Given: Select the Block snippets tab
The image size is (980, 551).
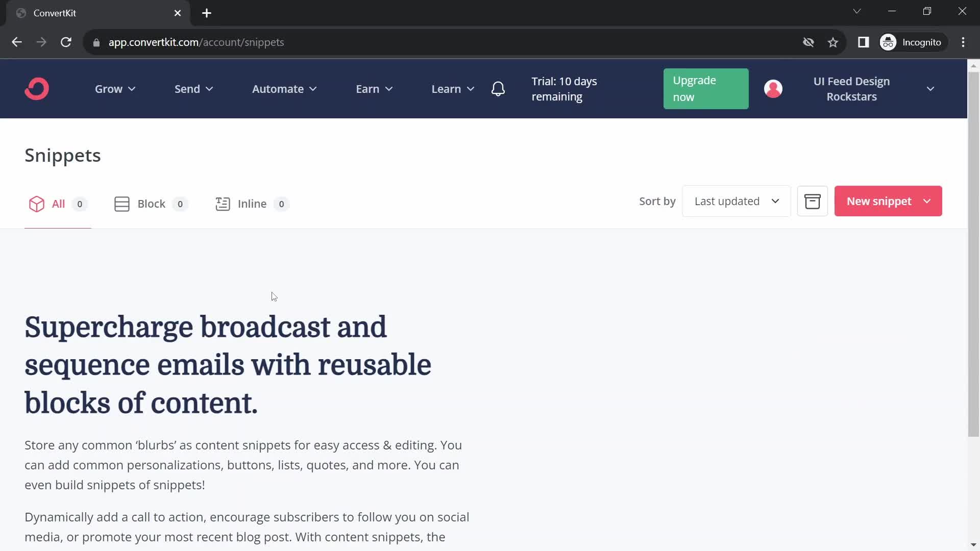Looking at the screenshot, I should click(x=151, y=203).
